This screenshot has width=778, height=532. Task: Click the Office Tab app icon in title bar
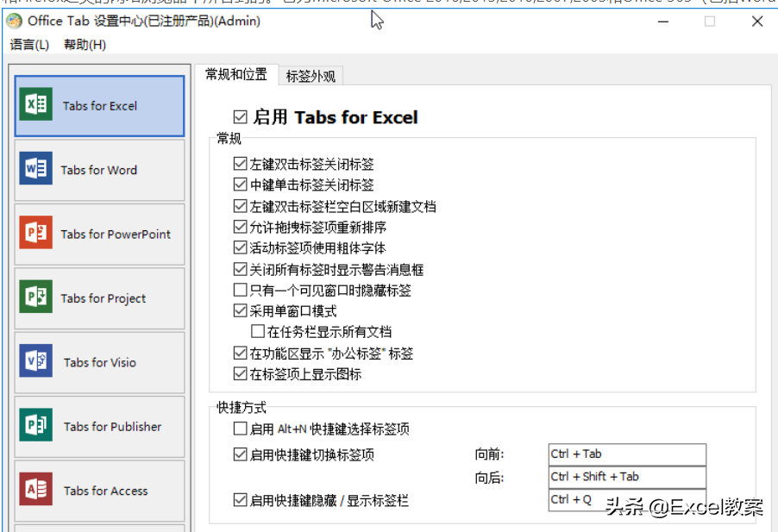click(15, 21)
